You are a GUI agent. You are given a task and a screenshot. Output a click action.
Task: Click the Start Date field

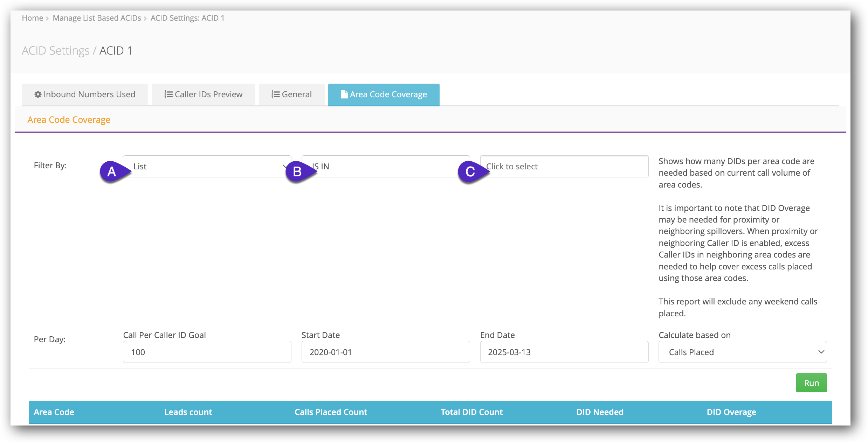[x=386, y=352]
